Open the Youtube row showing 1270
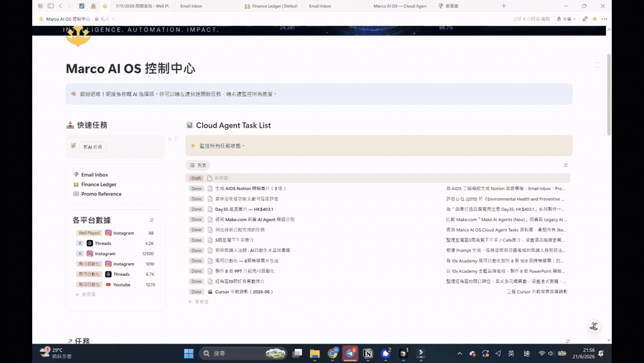The image size is (644, 363). point(115,284)
